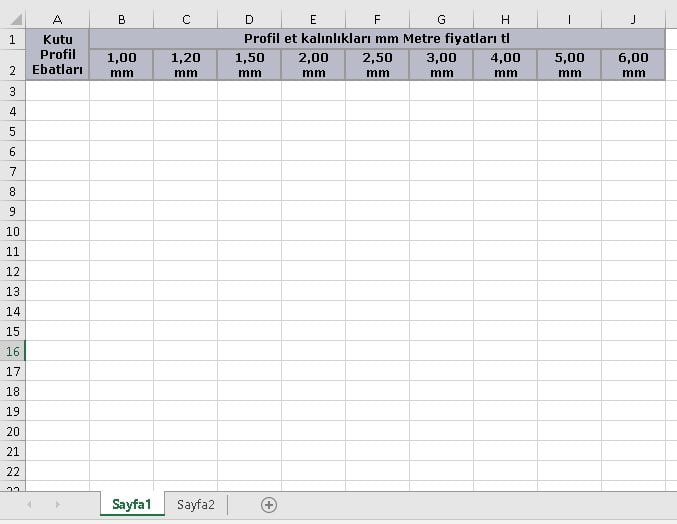
Task: Switch to the Sayfa2 sheet tab
Action: 196,505
